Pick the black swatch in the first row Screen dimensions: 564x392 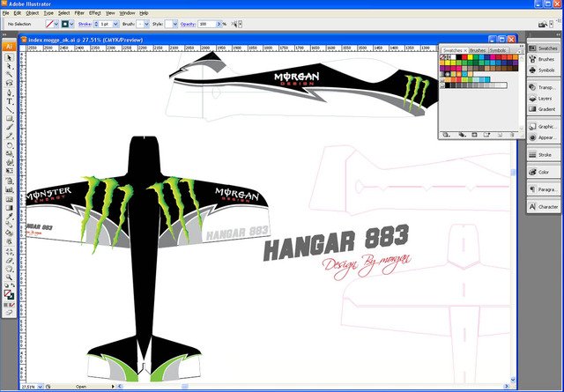459,57
